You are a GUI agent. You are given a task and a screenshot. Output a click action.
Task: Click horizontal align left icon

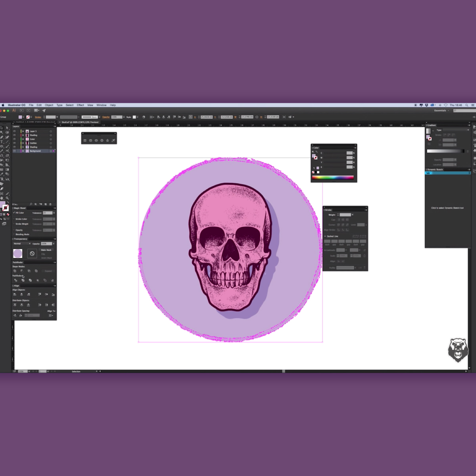click(x=15, y=294)
